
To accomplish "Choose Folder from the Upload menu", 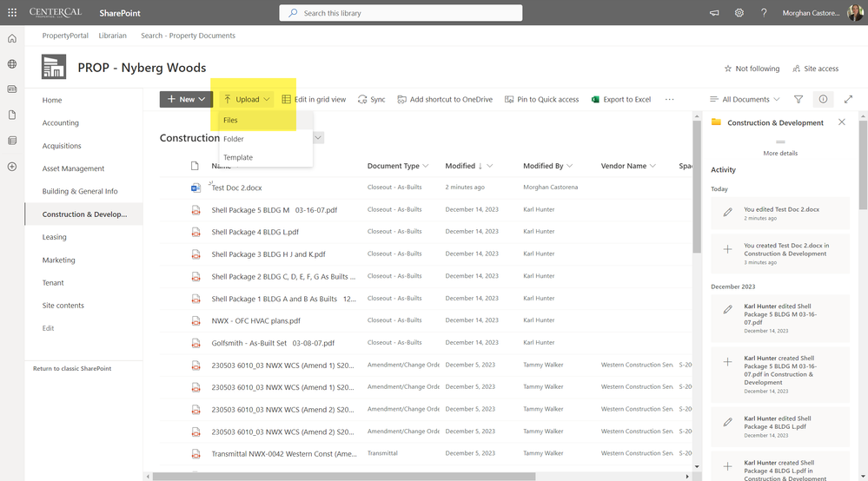I will click(x=266, y=139).
